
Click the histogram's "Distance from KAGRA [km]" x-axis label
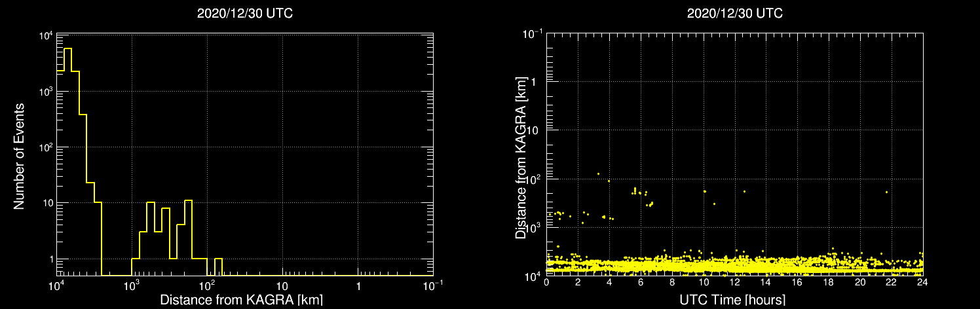[241, 300]
